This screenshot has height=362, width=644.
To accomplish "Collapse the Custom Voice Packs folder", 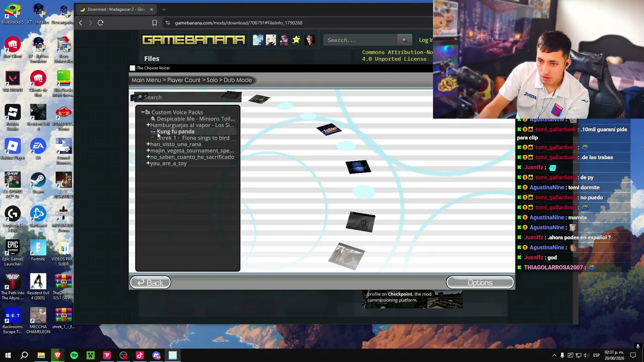I will (143, 112).
